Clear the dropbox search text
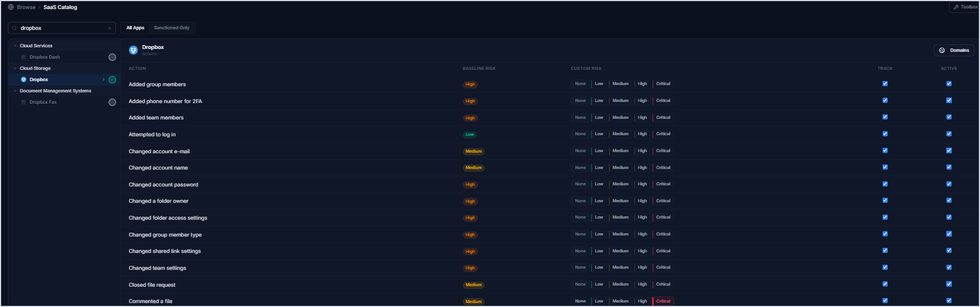This screenshot has height=307, width=980. [109, 28]
